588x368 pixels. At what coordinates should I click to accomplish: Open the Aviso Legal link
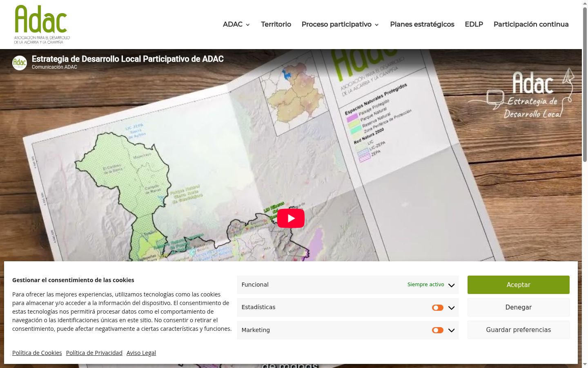pyautogui.click(x=141, y=353)
